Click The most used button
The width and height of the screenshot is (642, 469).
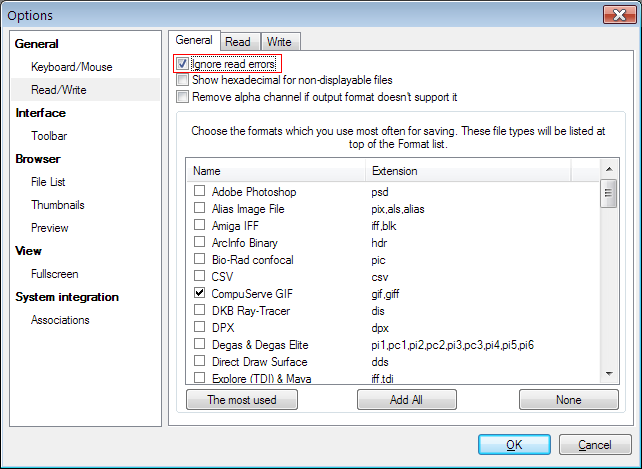[242, 400]
